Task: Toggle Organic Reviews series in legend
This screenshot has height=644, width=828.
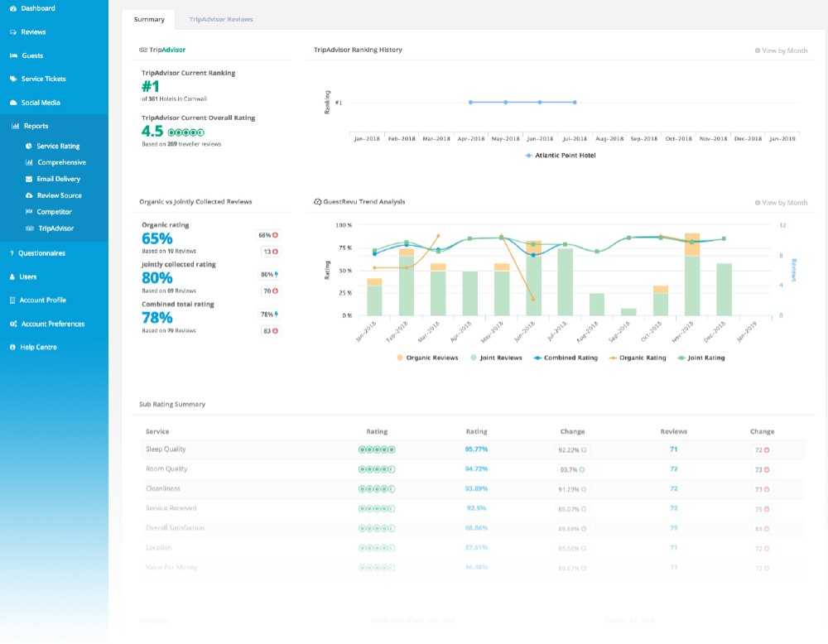Action: coord(426,358)
